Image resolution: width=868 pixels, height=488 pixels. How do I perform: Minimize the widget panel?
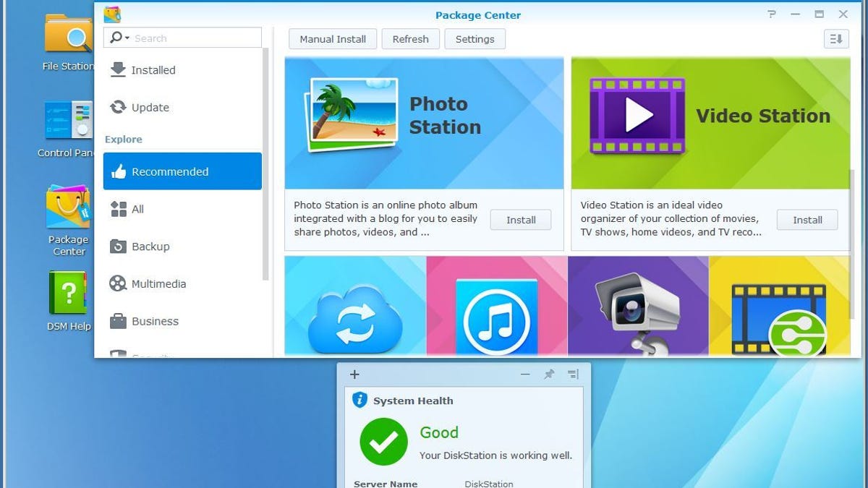point(525,374)
